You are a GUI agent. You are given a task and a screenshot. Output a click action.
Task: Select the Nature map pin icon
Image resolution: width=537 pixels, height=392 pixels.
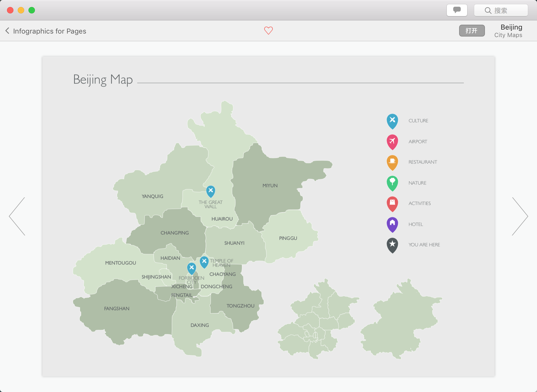[x=392, y=183]
